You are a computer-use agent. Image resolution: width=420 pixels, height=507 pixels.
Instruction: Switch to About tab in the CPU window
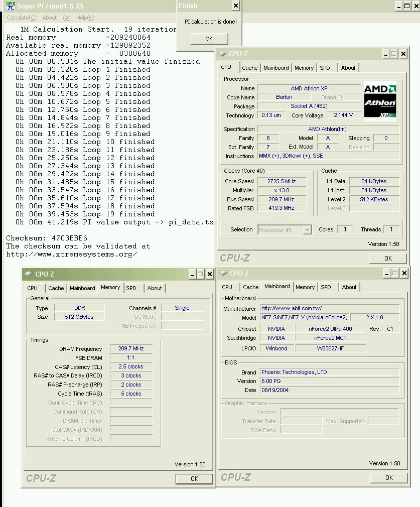pyautogui.click(x=348, y=68)
